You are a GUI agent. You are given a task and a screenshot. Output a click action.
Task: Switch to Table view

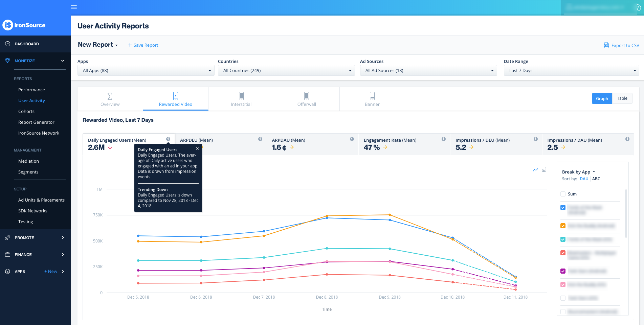click(x=622, y=98)
